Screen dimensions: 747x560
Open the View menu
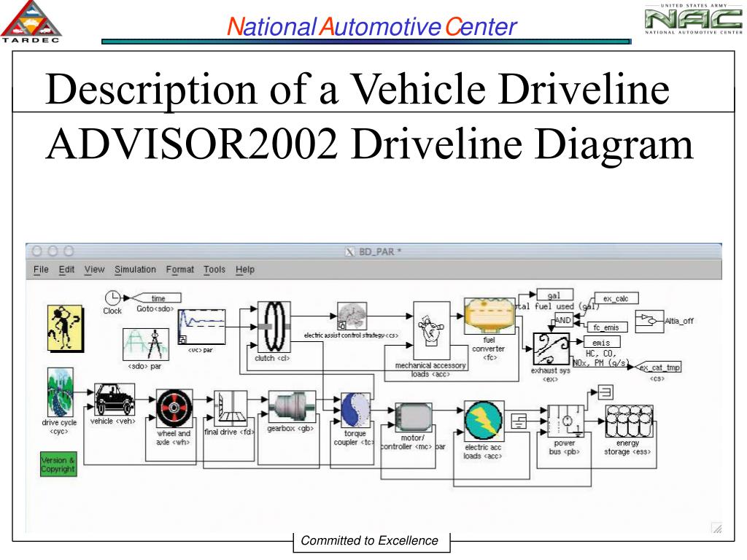point(94,270)
